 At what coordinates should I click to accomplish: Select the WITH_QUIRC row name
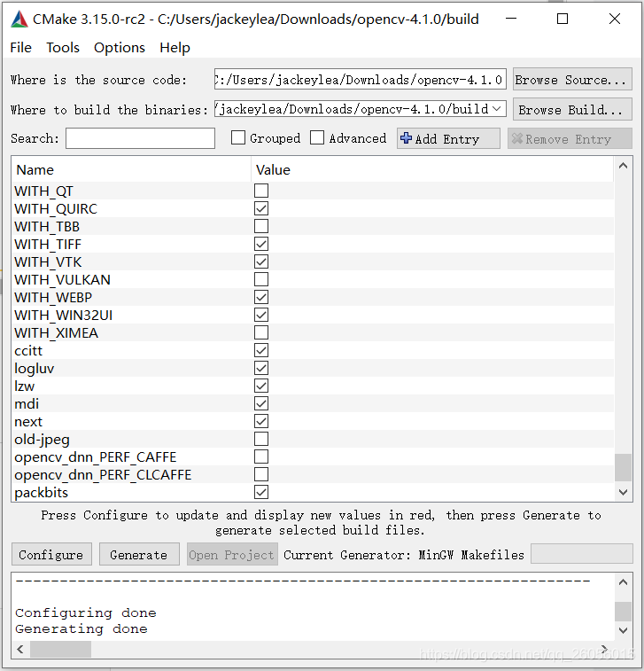point(56,208)
